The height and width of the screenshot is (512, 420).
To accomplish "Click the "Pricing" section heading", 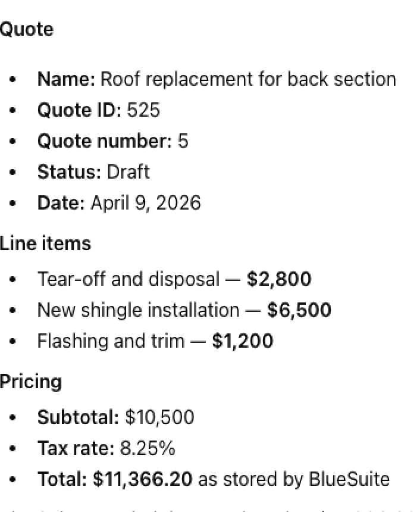I will coord(30,382).
